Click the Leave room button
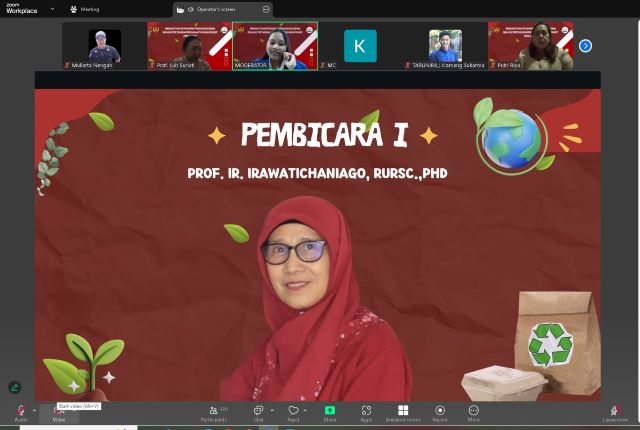Screen dimensions: 640x430 [615, 412]
